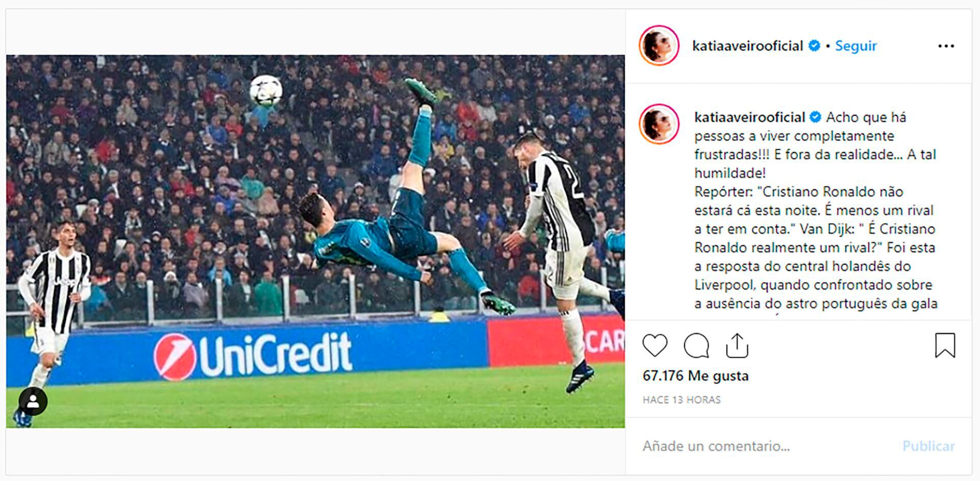Open the Hace 13 horas timestamp
The width and height of the screenshot is (980, 481).
pyautogui.click(x=681, y=400)
